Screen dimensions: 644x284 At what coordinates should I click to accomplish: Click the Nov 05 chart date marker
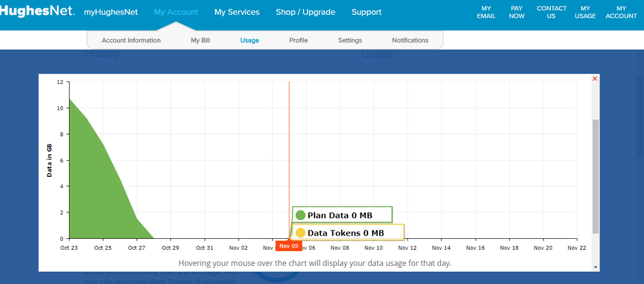click(x=289, y=246)
